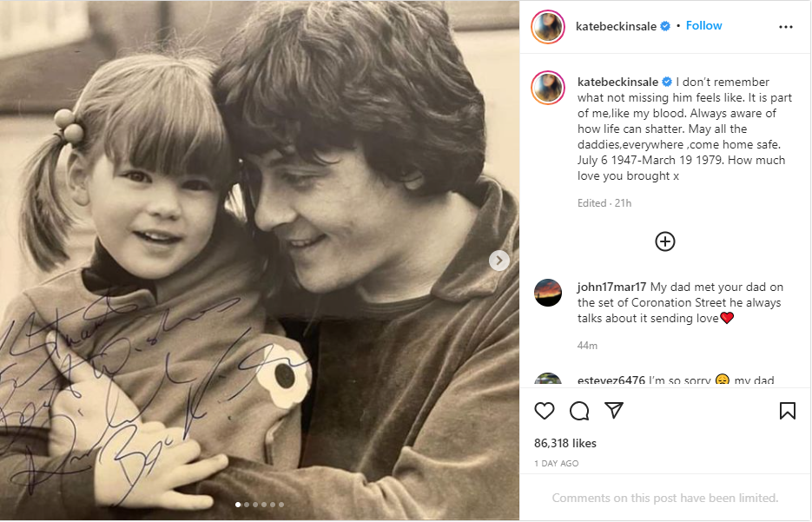812x522 pixels.
Task: Click katebeckinsale avatar beside the caption
Action: 548,88
